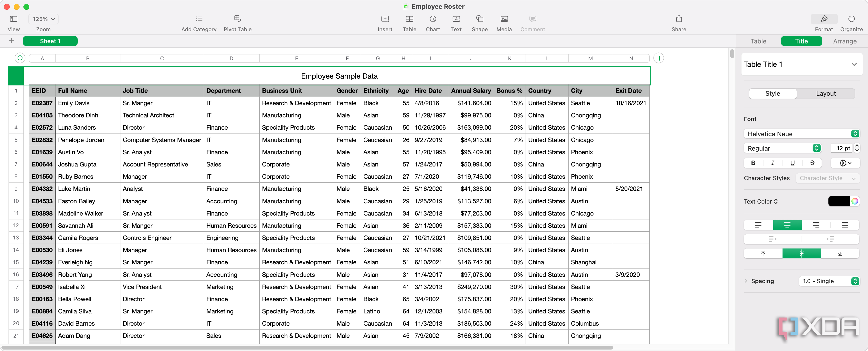Open the Chart insert icon
Image resolution: width=868 pixels, height=351 pixels.
[433, 19]
